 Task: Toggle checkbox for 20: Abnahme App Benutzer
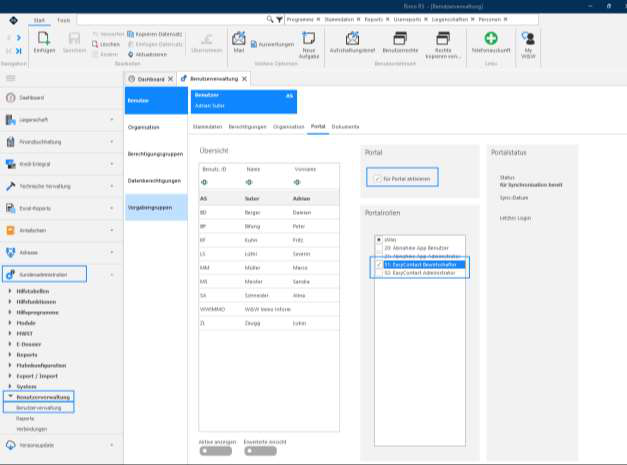click(x=379, y=248)
